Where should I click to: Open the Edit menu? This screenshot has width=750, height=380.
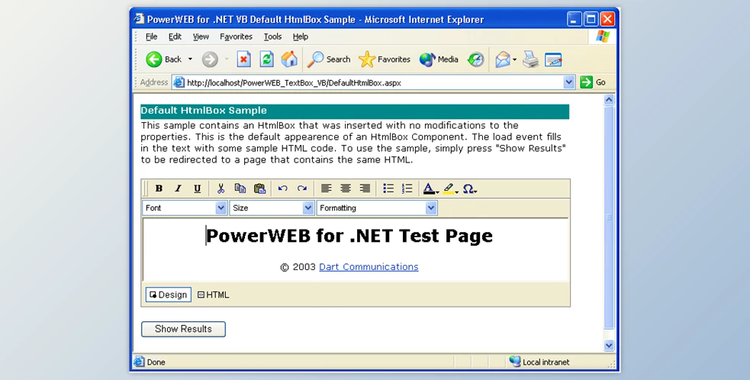click(x=175, y=36)
